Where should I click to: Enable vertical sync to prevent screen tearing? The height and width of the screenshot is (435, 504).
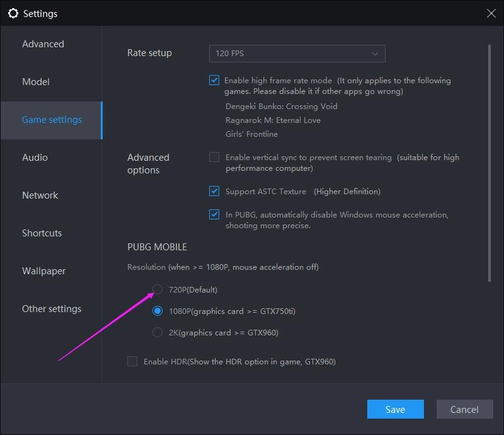pos(214,156)
